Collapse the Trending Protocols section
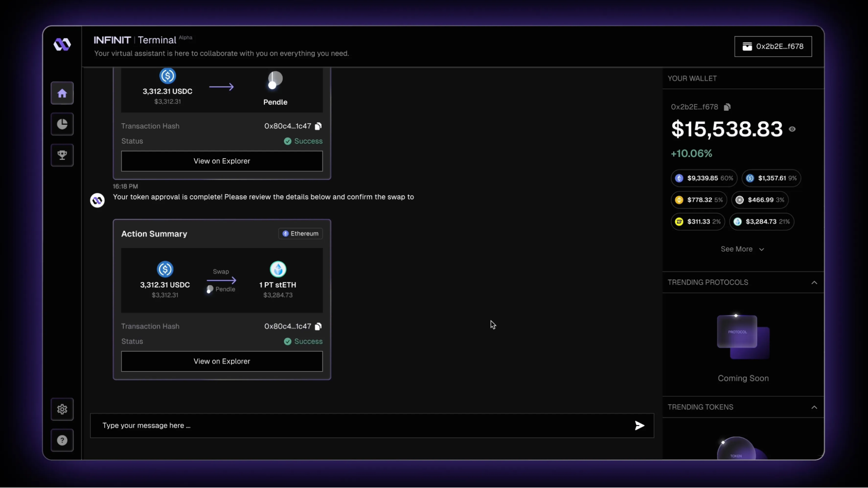Viewport: 868px width, 488px height. tap(814, 282)
